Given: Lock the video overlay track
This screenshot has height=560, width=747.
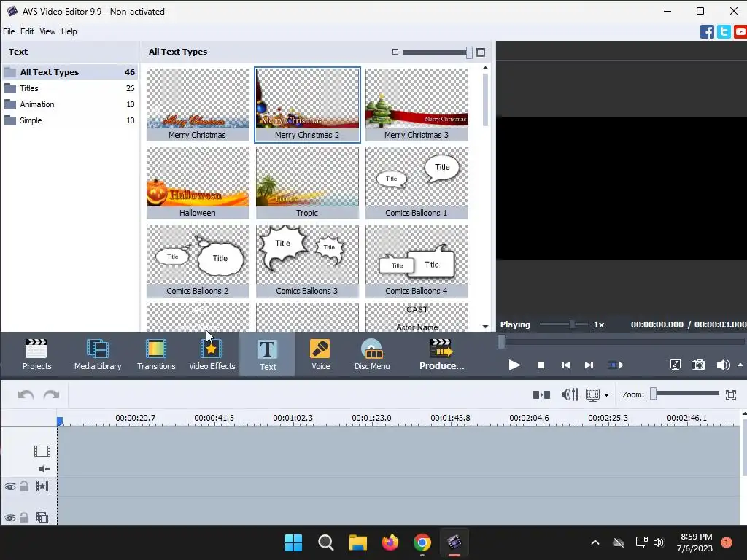Looking at the screenshot, I should coord(24,517).
